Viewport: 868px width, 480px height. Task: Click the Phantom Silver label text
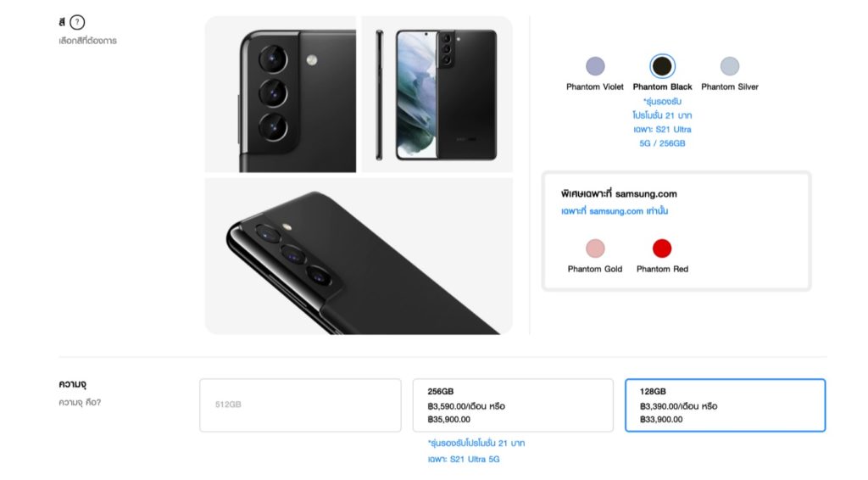[730, 87]
